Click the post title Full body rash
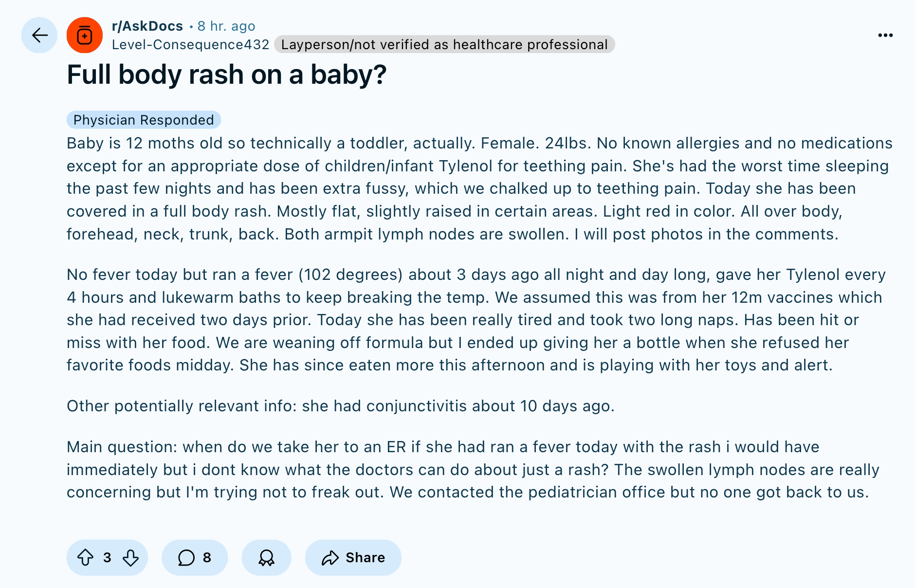This screenshot has height=588, width=915. [227, 74]
